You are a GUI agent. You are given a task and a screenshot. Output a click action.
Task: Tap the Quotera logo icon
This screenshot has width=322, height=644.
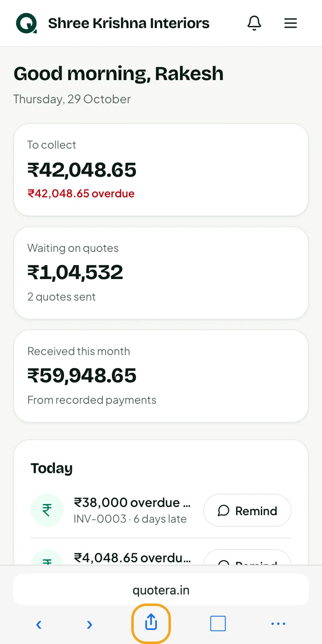tap(26, 23)
